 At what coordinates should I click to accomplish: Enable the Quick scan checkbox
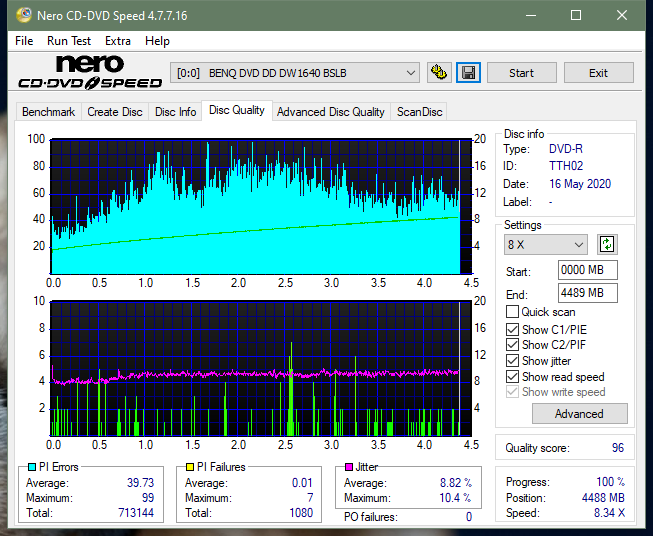(512, 312)
